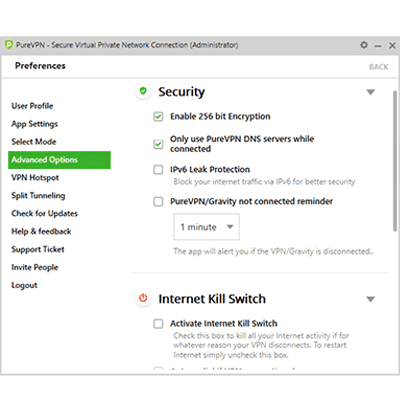
Task: Go to Split Tunneling section
Action: point(38,196)
